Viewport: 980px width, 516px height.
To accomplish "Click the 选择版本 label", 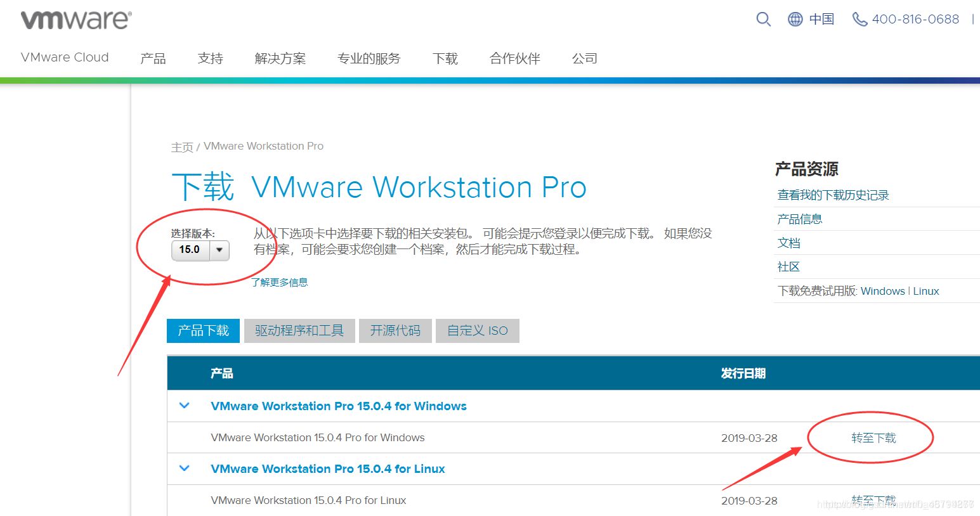I will tap(193, 233).
